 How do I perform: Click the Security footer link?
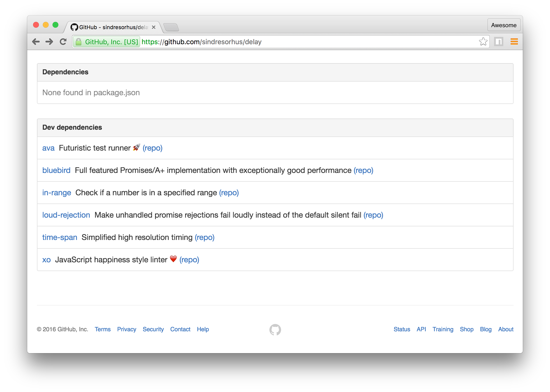tap(153, 329)
